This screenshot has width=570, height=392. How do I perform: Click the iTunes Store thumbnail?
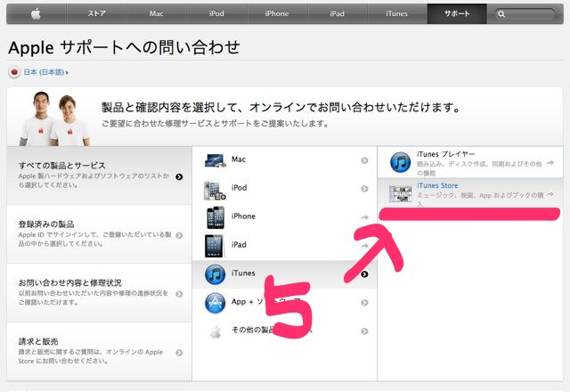coord(400,194)
